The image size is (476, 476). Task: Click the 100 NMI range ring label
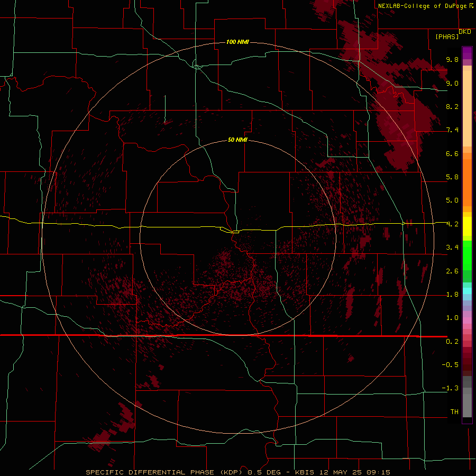point(237,42)
